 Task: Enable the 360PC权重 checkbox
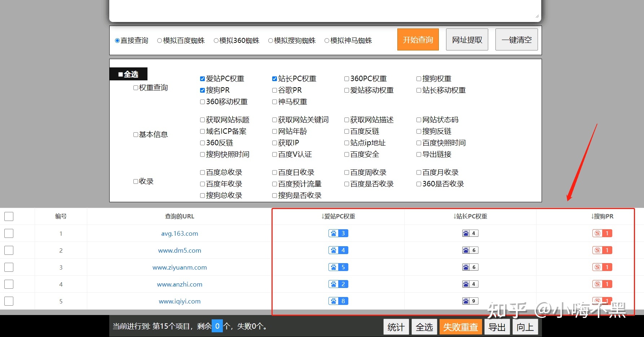[x=347, y=79]
